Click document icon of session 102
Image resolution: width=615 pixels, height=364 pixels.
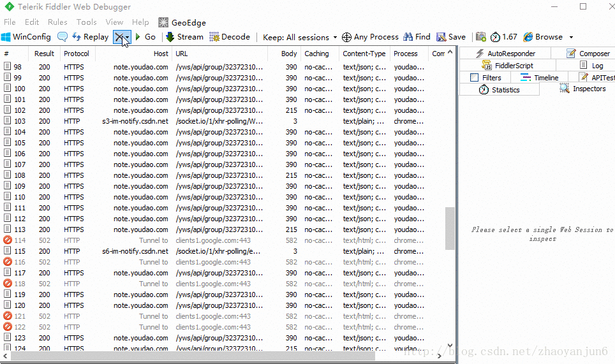[x=7, y=110]
